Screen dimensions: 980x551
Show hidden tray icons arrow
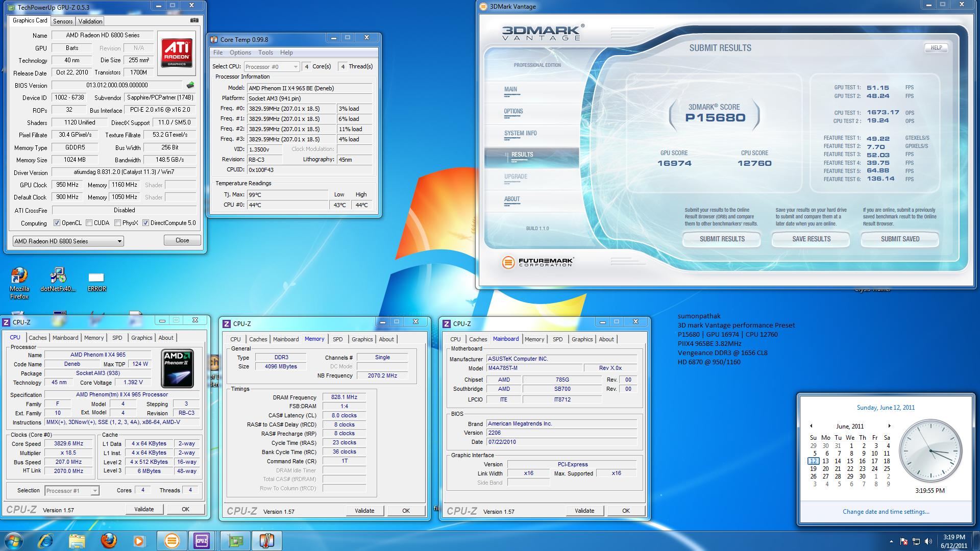point(892,541)
